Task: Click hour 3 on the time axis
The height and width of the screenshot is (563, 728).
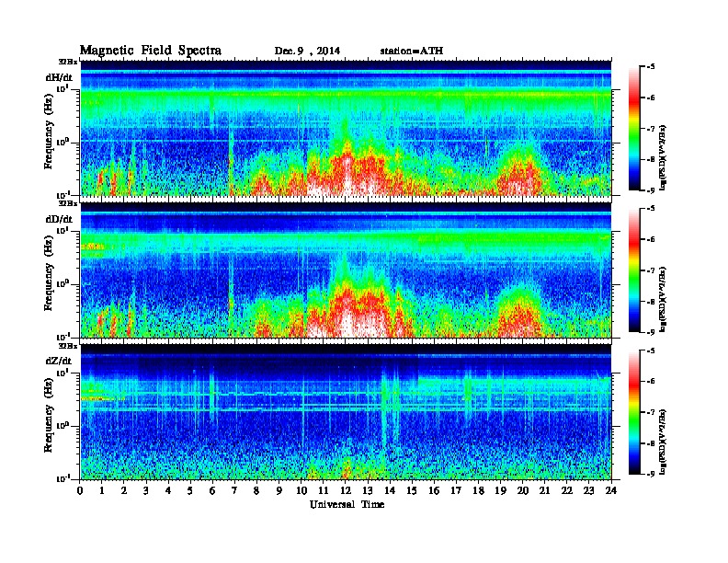Action: point(146,490)
